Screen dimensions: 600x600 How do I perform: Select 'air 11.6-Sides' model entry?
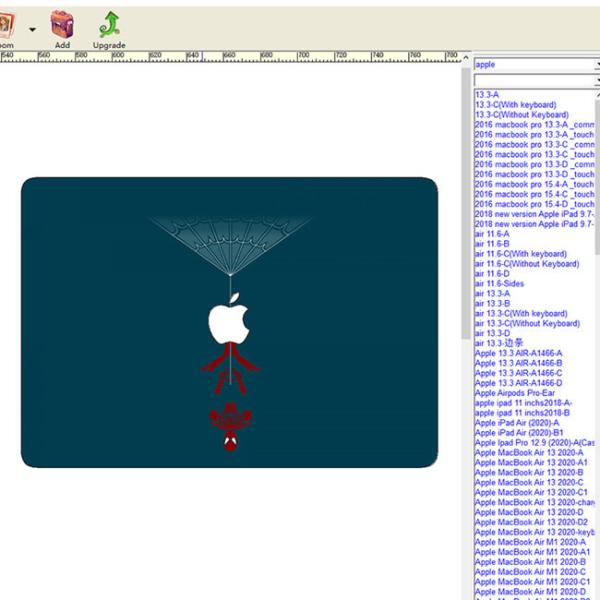[x=498, y=284]
